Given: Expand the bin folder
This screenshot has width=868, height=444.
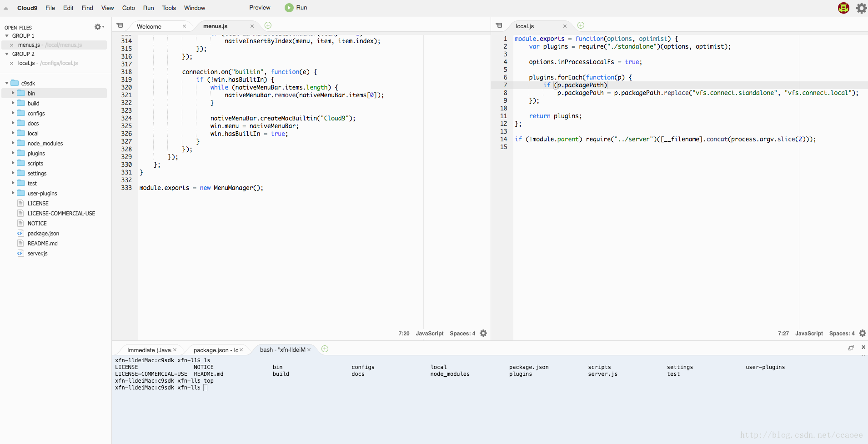Looking at the screenshot, I should [x=13, y=93].
